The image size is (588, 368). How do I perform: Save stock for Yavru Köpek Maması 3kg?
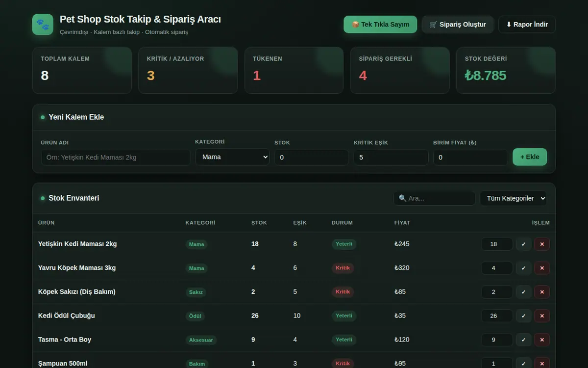(523, 268)
